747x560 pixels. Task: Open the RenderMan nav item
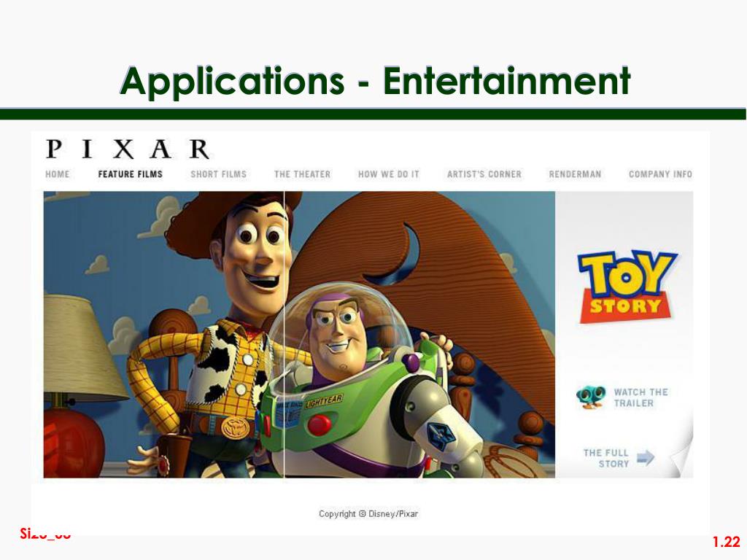[575, 174]
